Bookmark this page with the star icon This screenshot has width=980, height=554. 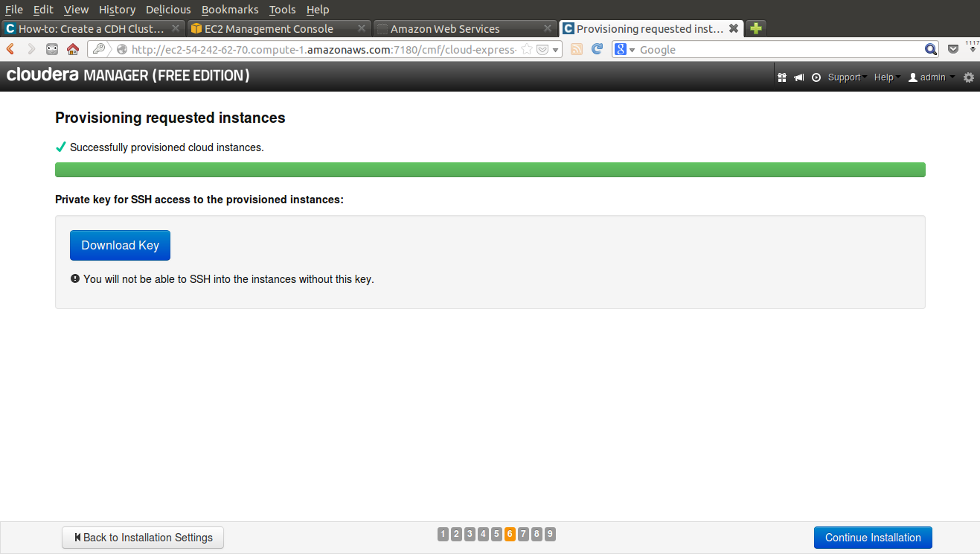(526, 49)
